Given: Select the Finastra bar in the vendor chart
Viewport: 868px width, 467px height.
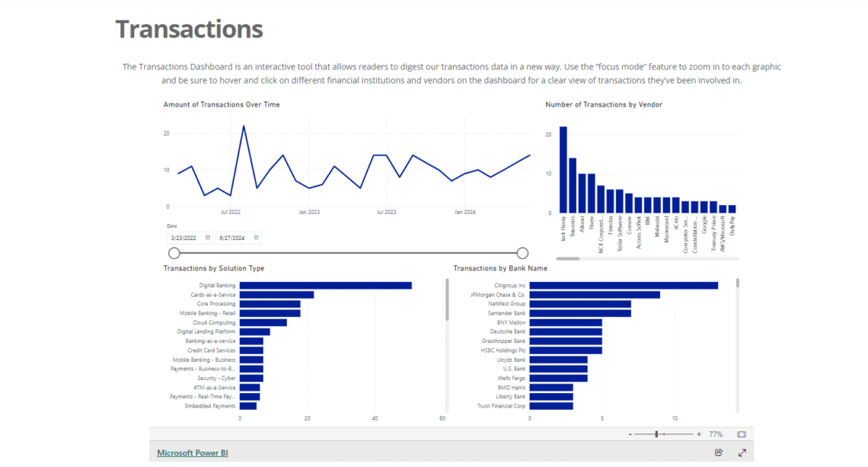Looking at the screenshot, I should 610,201.
